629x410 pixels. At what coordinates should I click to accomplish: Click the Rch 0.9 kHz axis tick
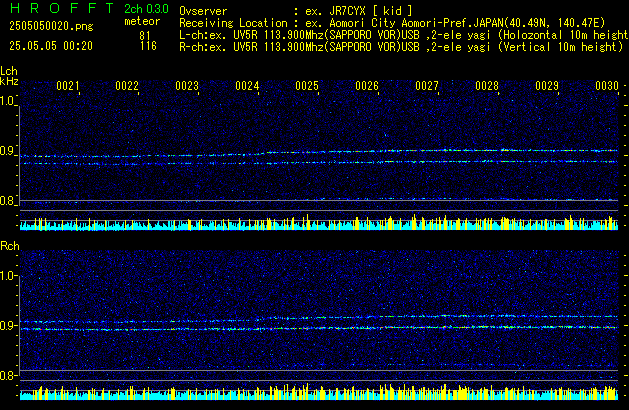pyautogui.click(x=9, y=325)
